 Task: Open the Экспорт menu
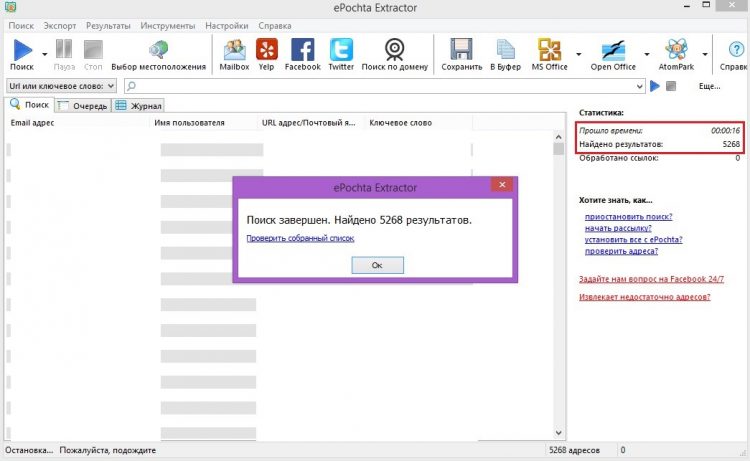pos(60,26)
